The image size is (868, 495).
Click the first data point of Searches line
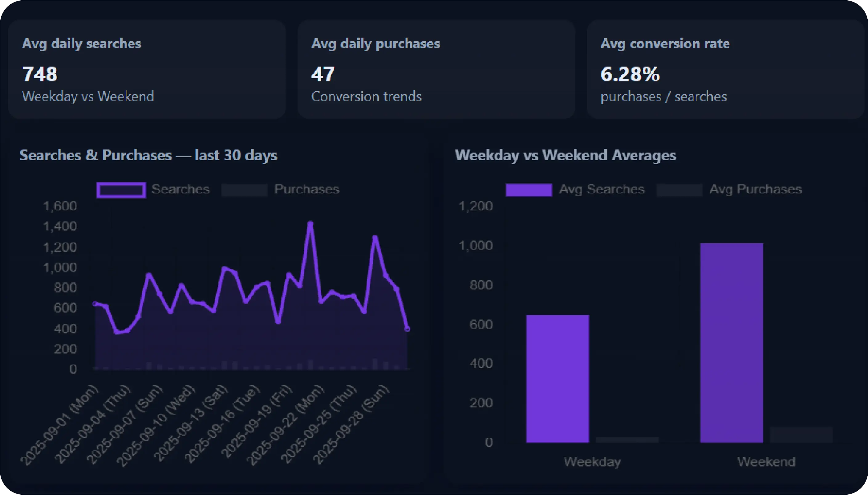point(95,304)
